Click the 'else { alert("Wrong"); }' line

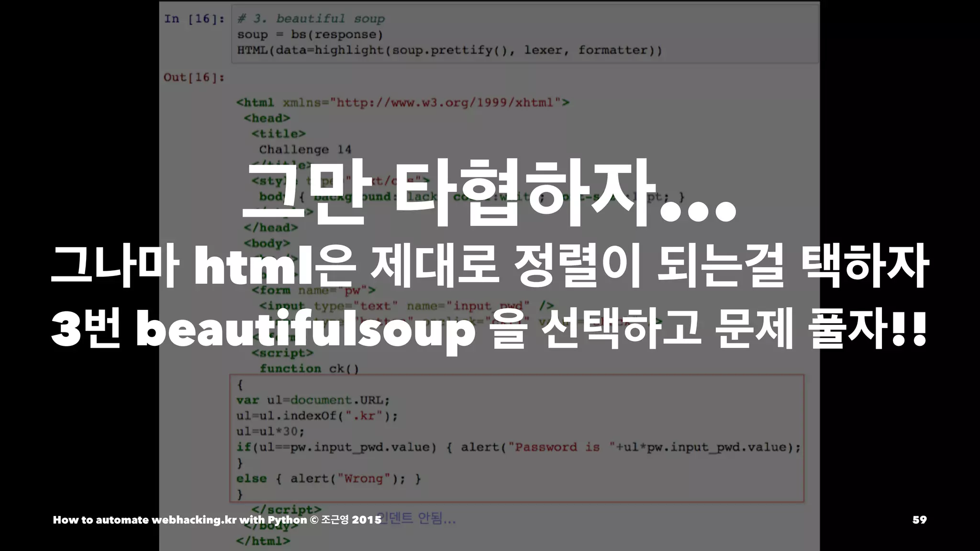[x=329, y=479]
